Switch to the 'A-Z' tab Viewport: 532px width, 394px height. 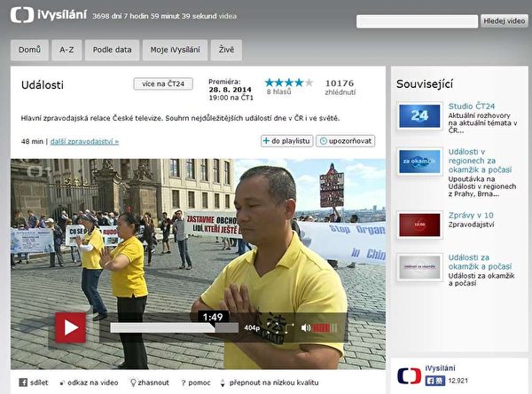click(66, 50)
